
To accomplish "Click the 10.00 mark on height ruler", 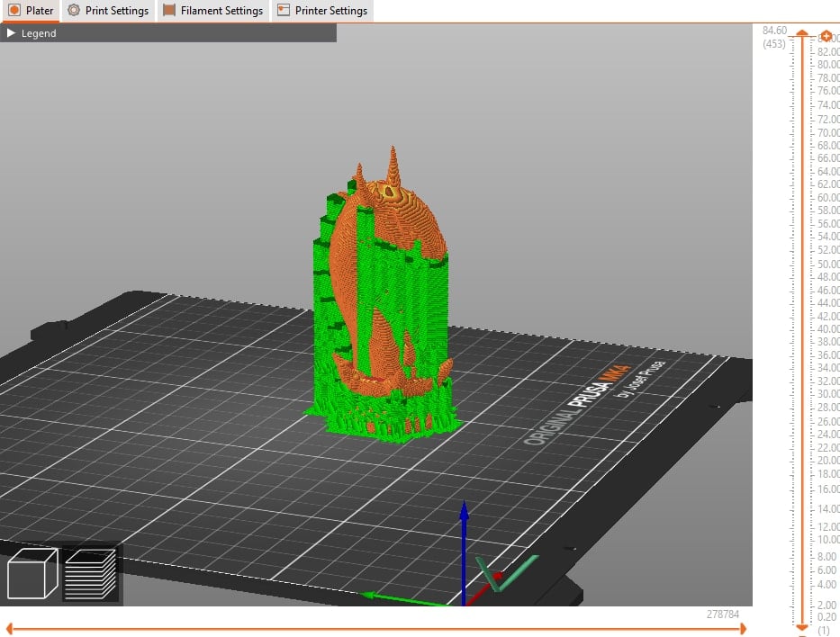I will point(828,540).
